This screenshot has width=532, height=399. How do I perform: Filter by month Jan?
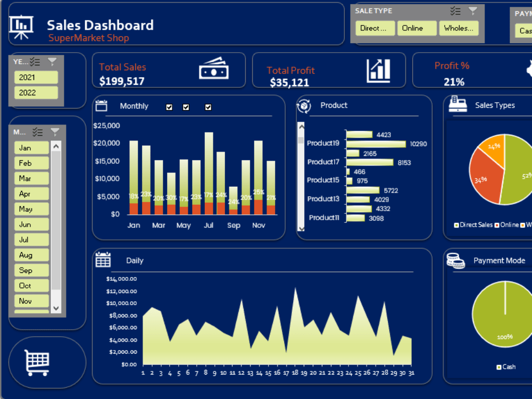pyautogui.click(x=31, y=148)
